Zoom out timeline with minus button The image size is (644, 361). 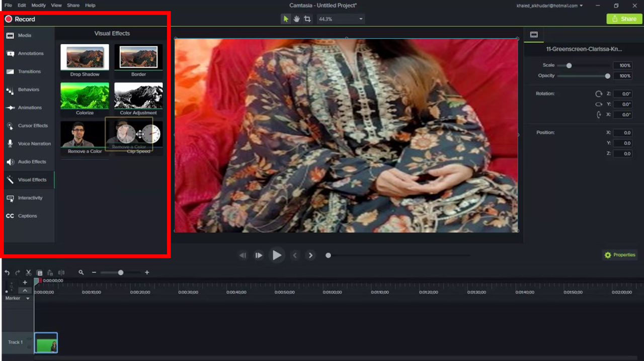coord(94,273)
